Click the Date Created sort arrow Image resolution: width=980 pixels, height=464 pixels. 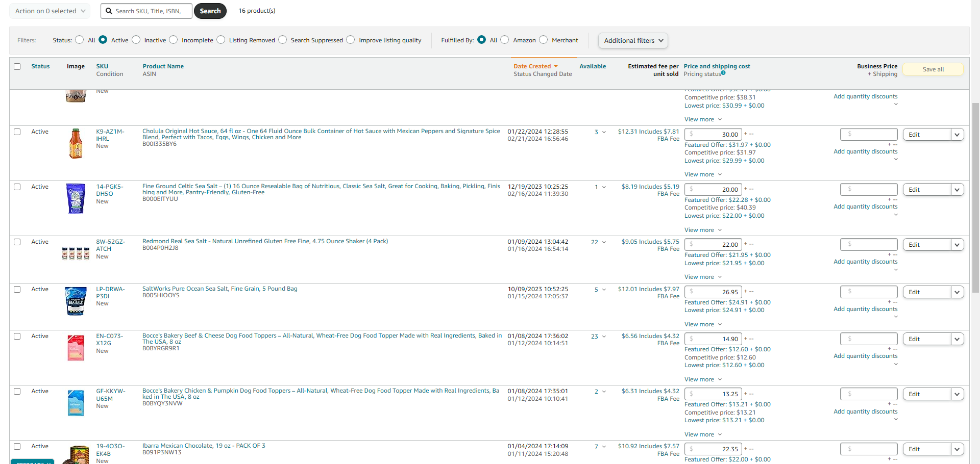pyautogui.click(x=556, y=66)
